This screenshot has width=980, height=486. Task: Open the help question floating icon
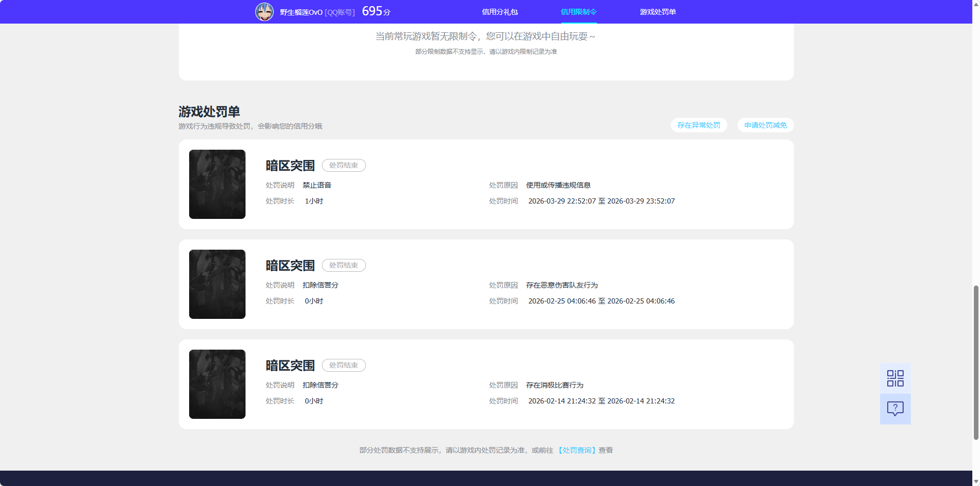[895, 409]
